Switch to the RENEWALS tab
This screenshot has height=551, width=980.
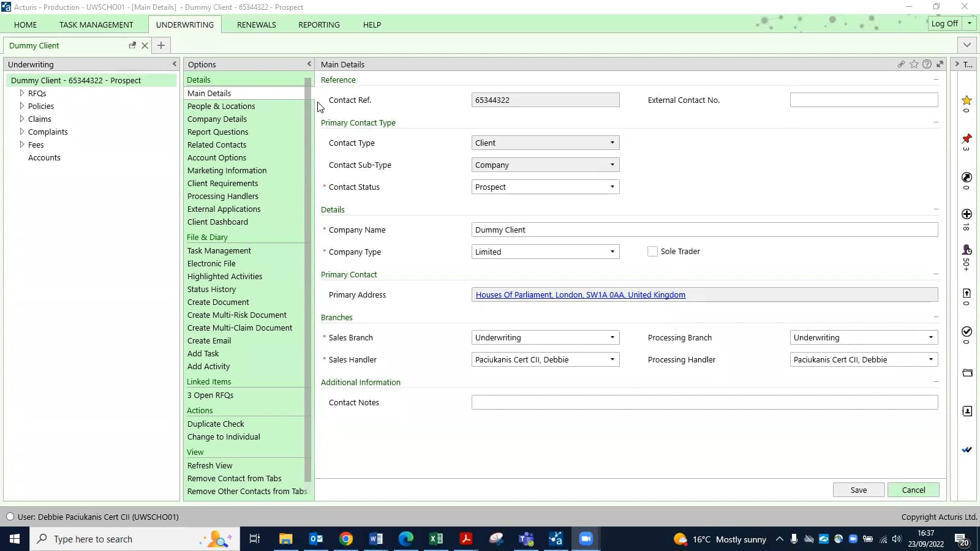256,24
